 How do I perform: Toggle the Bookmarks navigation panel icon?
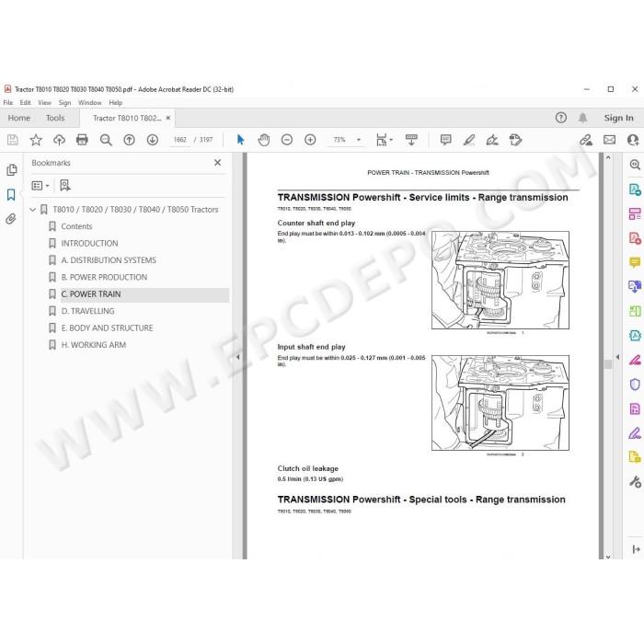(x=11, y=195)
